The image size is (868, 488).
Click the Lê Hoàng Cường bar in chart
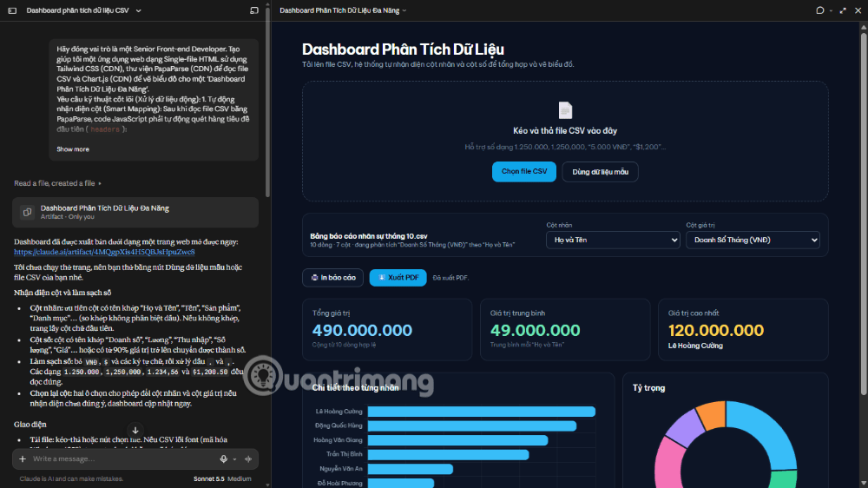(x=482, y=412)
